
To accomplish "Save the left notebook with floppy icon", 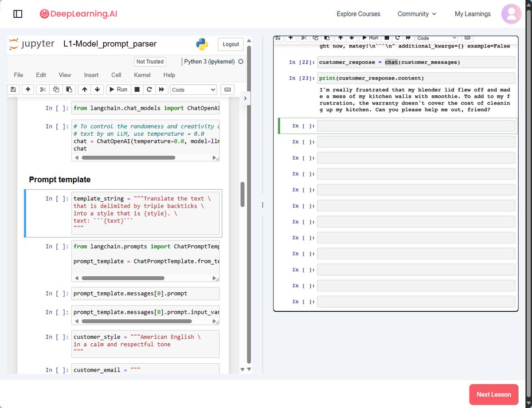I will pos(13,90).
